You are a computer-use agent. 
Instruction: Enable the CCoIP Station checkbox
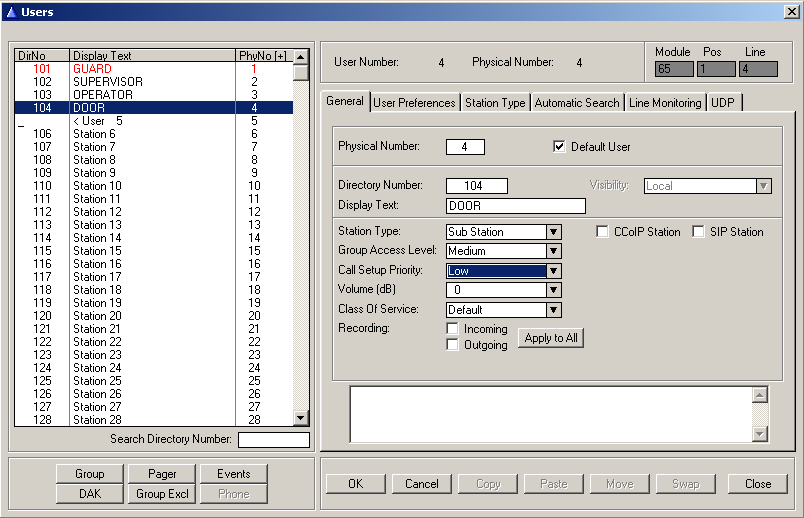pyautogui.click(x=603, y=232)
